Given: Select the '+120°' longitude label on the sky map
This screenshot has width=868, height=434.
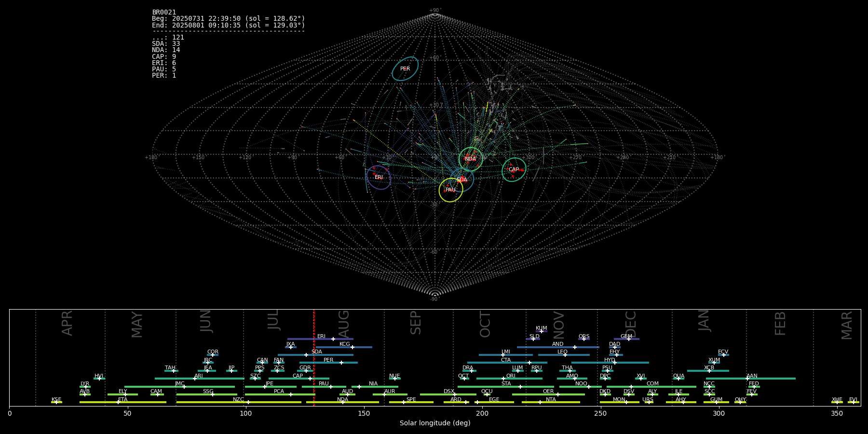Looking at the screenshot, I should click(245, 157).
